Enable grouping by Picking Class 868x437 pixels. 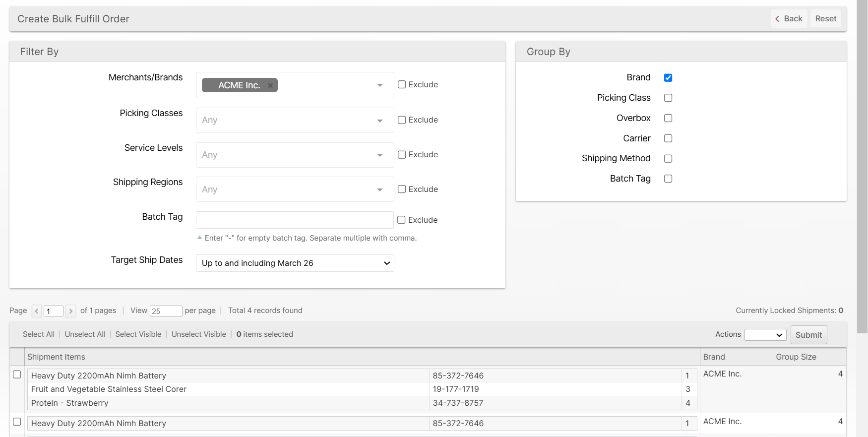(x=668, y=98)
